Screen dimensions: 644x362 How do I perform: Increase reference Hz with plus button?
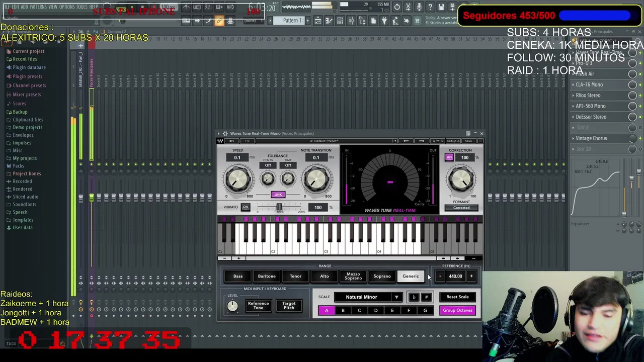coord(471,276)
